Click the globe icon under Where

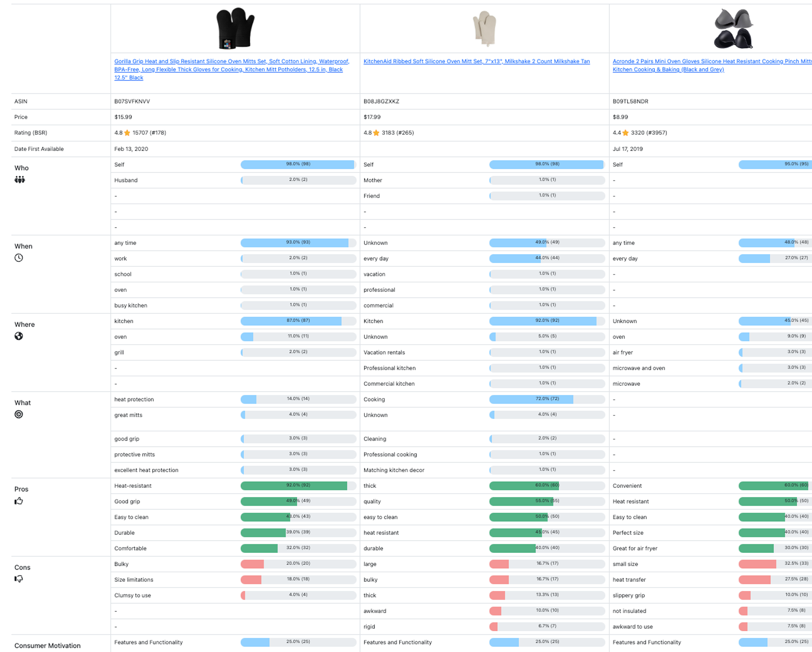pos(19,336)
